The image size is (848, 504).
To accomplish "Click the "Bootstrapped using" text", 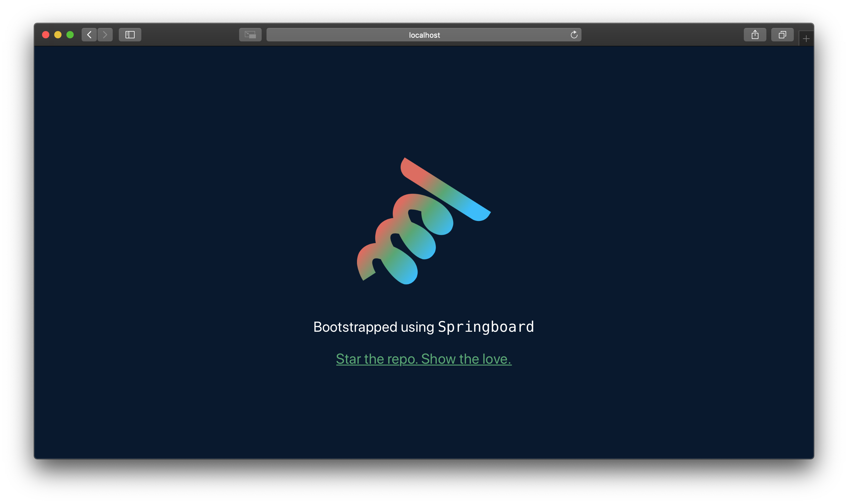I will click(x=373, y=327).
